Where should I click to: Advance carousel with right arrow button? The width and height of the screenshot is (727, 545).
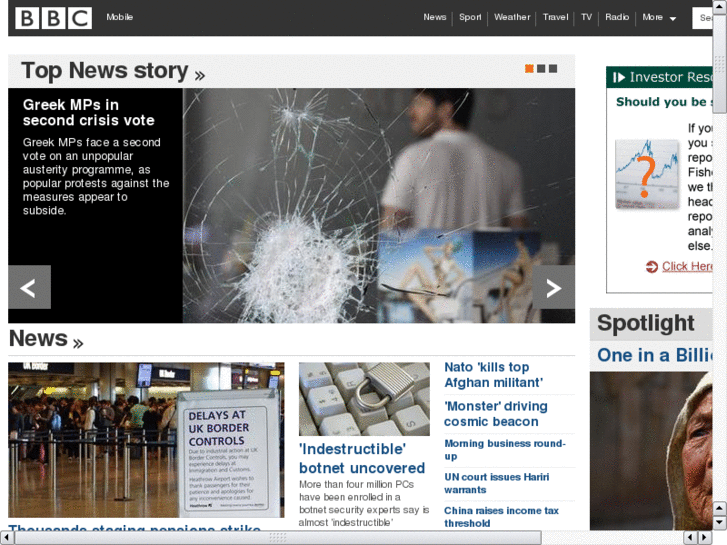point(554,287)
